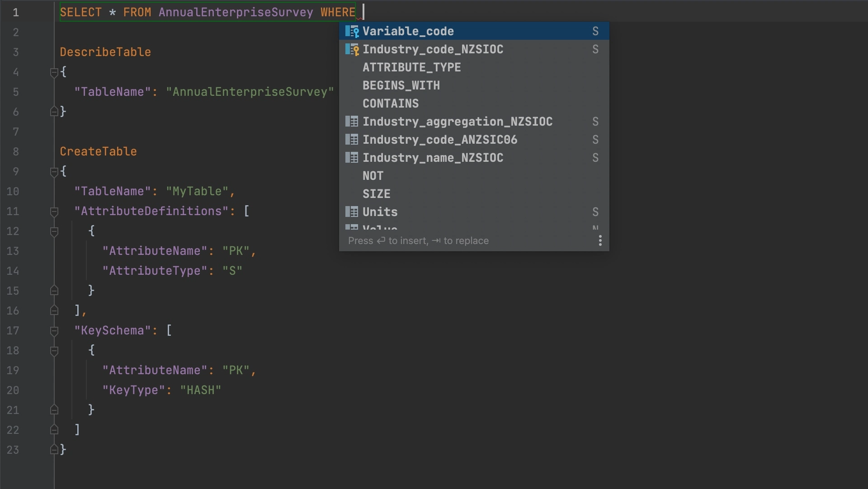
Task: Click "S" attribute type value
Action: coord(232,271)
